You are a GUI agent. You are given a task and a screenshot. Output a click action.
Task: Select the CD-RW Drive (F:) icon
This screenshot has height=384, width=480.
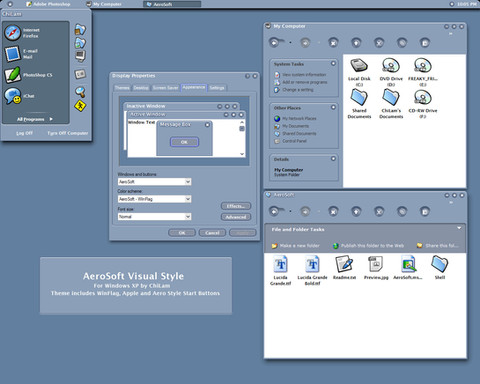point(423,104)
